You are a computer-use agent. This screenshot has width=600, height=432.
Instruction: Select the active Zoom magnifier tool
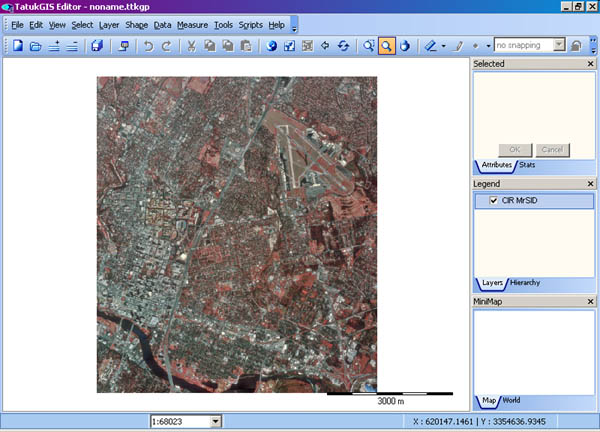pos(386,46)
